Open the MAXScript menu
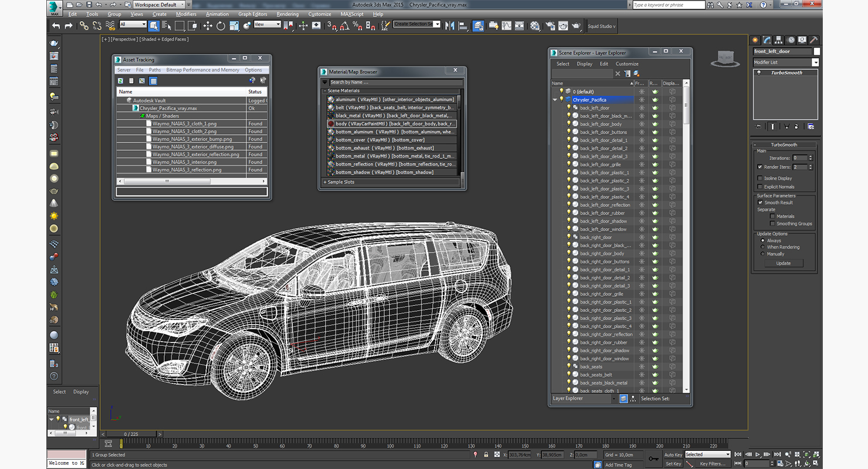This screenshot has height=469, width=868. click(x=352, y=14)
